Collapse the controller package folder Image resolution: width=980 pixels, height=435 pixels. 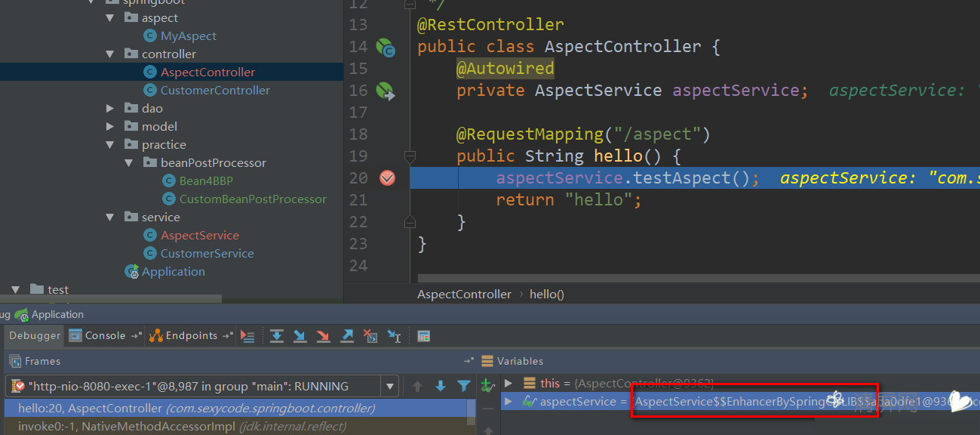[112, 54]
